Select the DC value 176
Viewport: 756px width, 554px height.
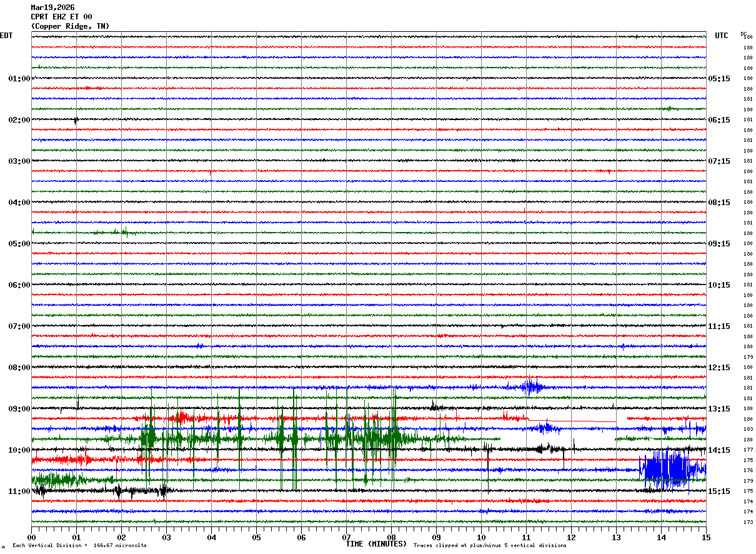pos(748,470)
